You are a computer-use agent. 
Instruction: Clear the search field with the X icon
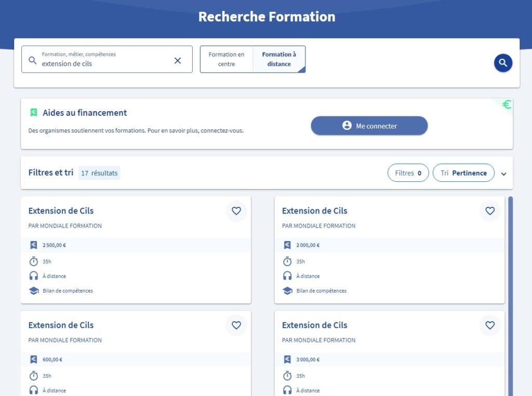[x=178, y=60]
